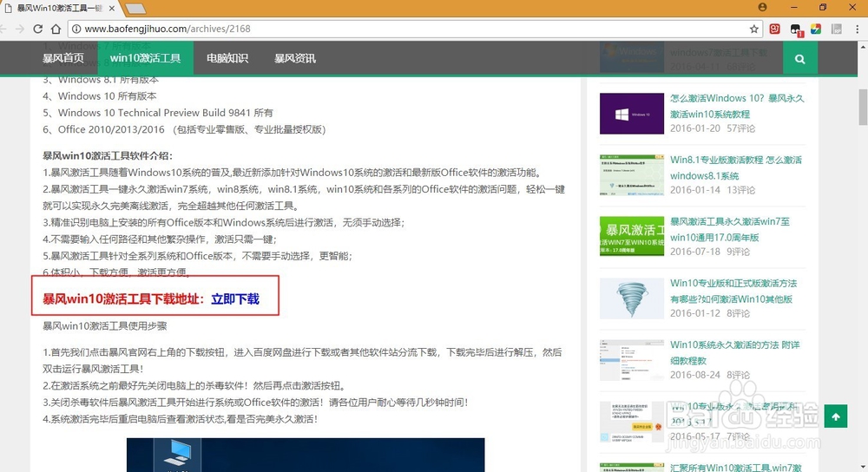Open article Win8.1专业版激活教程
This screenshot has width=868, height=472.
tap(736, 167)
